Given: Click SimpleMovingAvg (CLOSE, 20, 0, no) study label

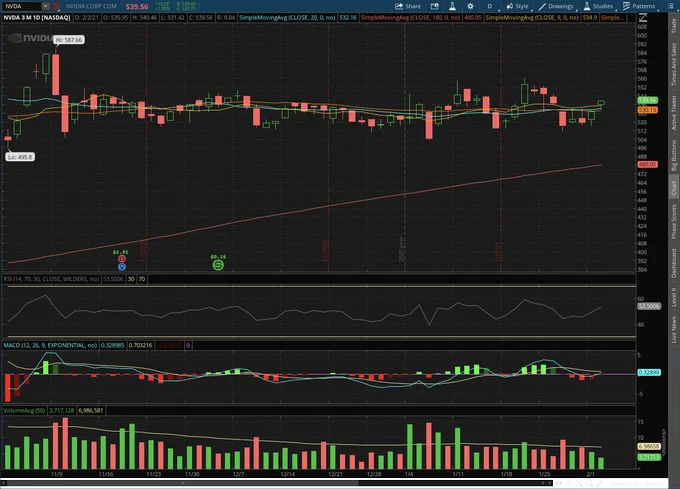Looking at the screenshot, I should click(x=287, y=18).
